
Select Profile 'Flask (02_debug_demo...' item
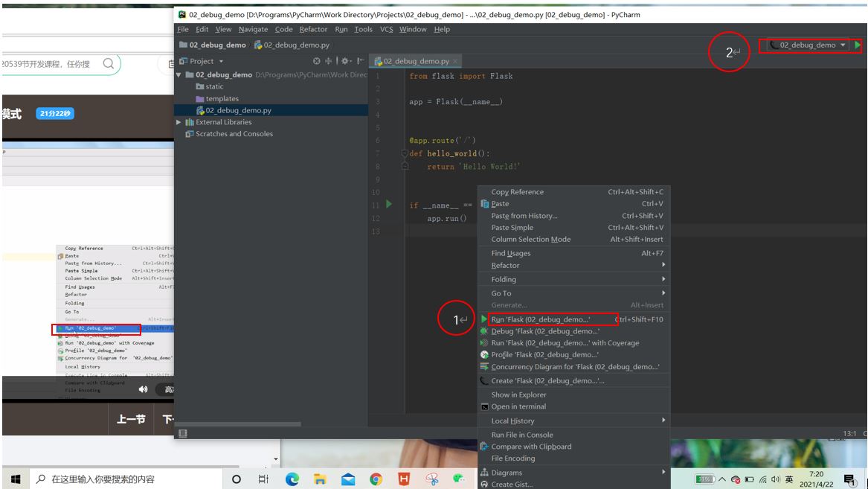pos(574,354)
